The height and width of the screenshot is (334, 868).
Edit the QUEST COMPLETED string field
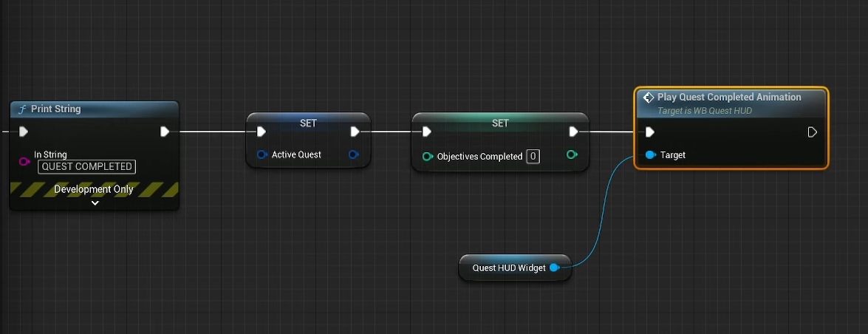pos(87,167)
